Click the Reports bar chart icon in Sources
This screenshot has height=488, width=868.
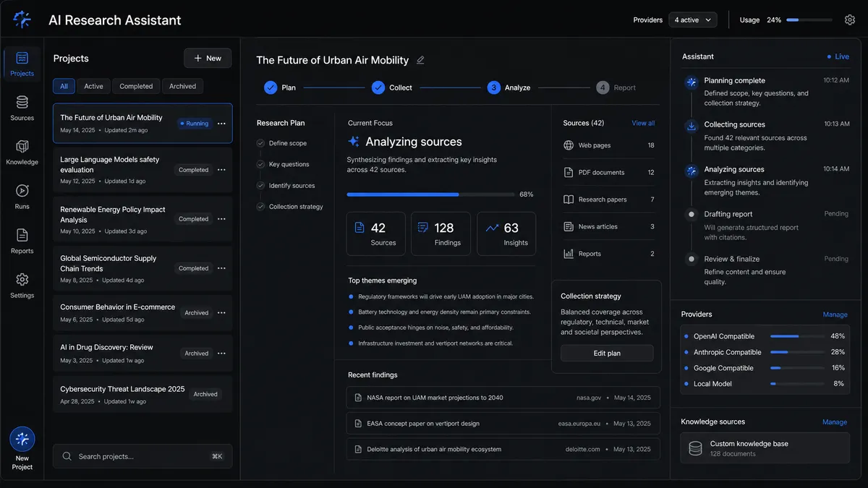click(569, 254)
